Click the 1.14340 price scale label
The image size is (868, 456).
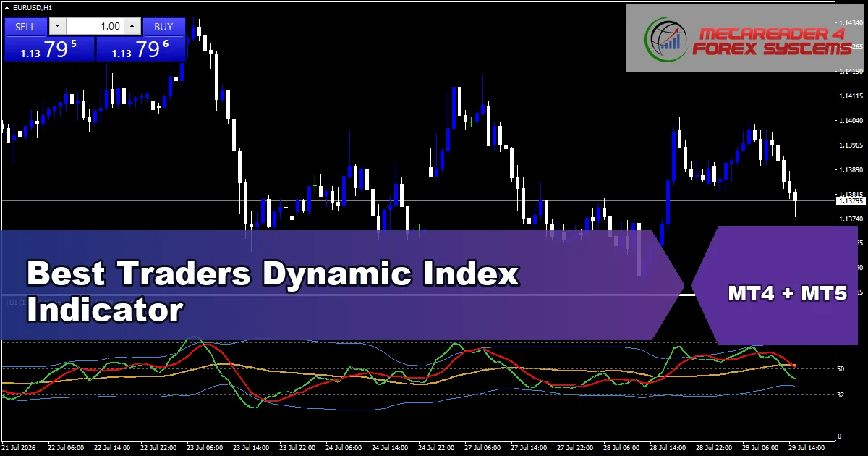pyautogui.click(x=851, y=22)
